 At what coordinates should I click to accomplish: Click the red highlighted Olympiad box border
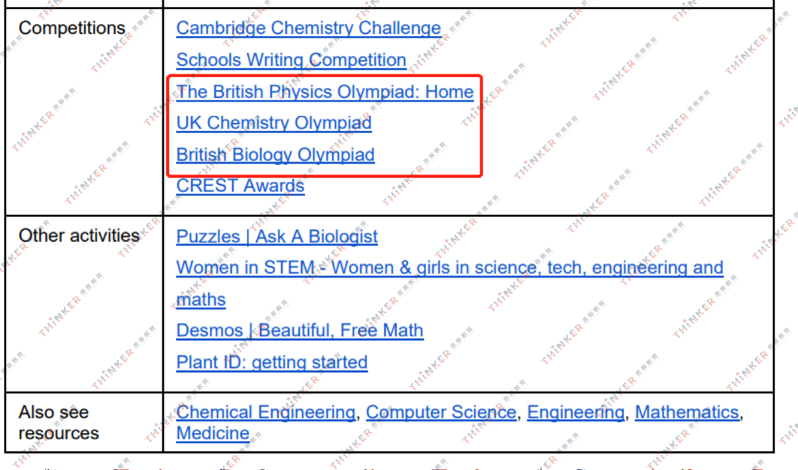[483, 125]
